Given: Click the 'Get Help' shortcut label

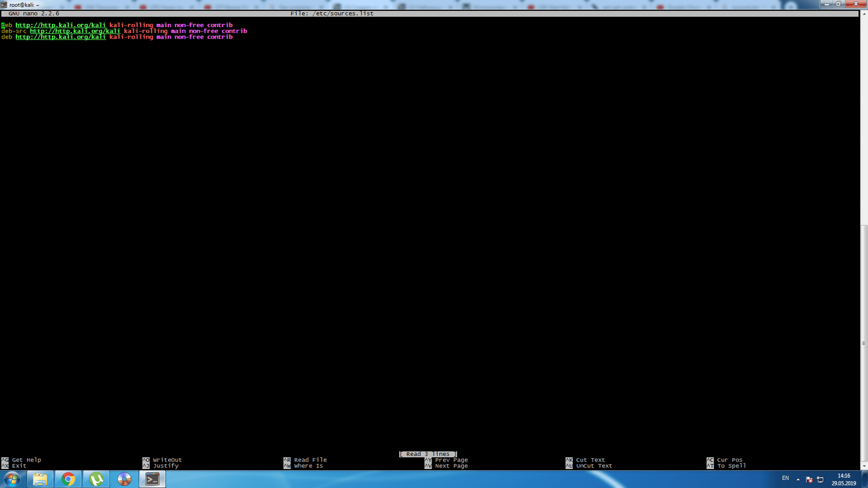Looking at the screenshot, I should point(27,460).
